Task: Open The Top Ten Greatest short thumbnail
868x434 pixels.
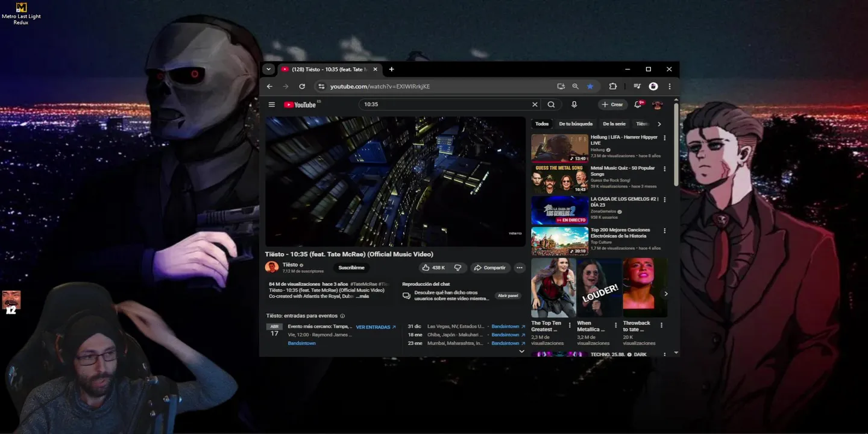Action: [x=553, y=288]
